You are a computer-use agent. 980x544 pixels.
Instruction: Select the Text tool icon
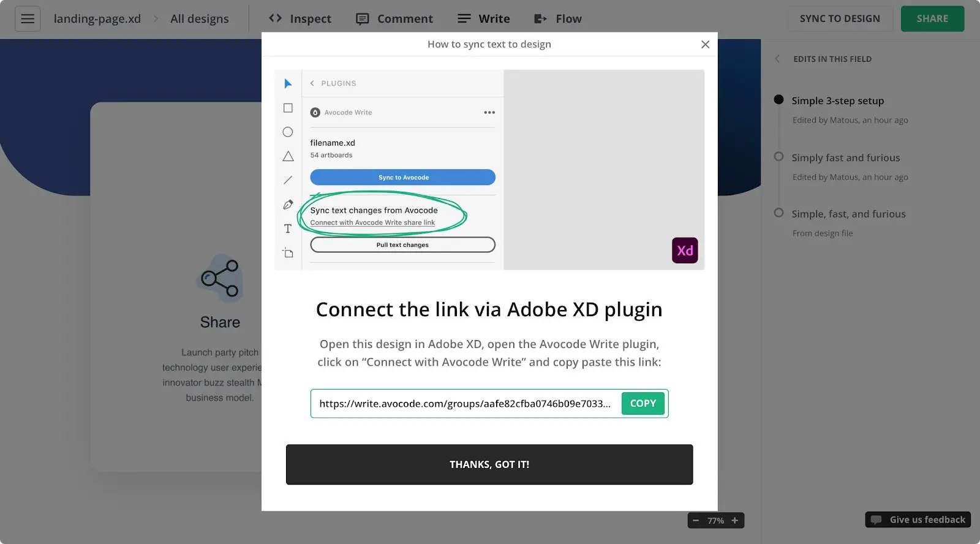(288, 229)
